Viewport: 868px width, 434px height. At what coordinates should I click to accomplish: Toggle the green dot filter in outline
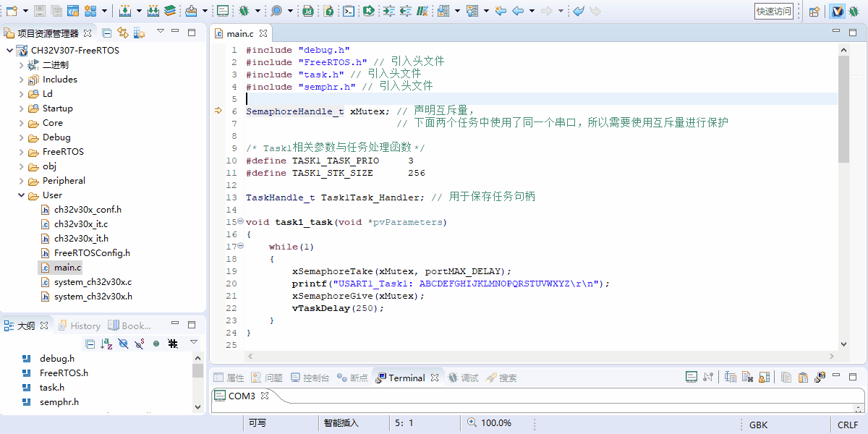(x=156, y=344)
